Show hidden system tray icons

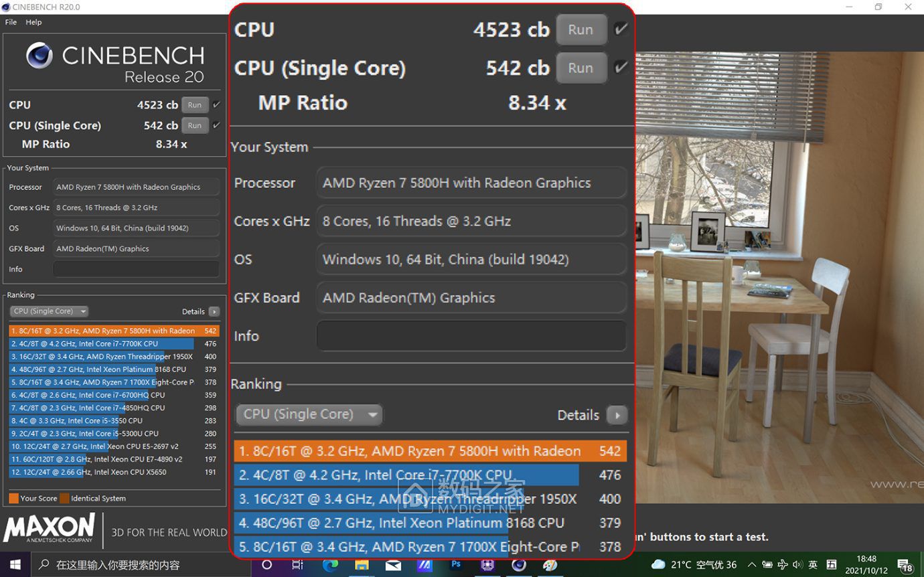751,564
